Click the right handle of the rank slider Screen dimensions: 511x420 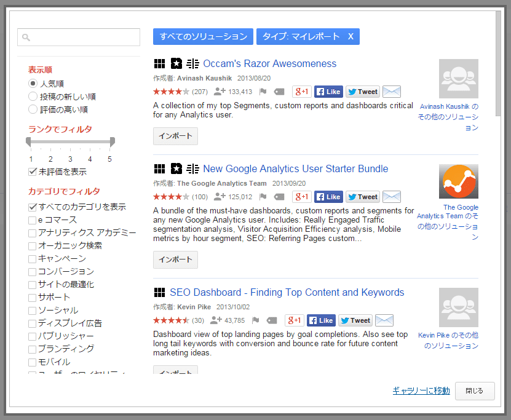click(x=113, y=141)
